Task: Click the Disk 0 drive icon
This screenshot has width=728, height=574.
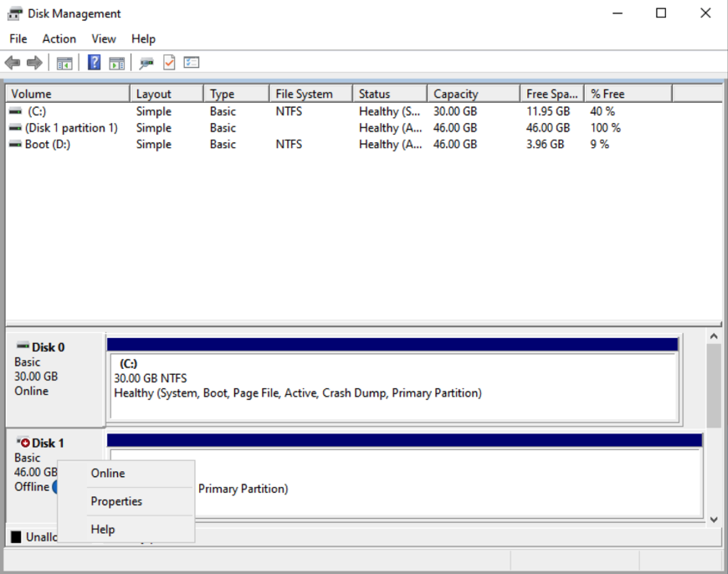Action: pos(23,346)
